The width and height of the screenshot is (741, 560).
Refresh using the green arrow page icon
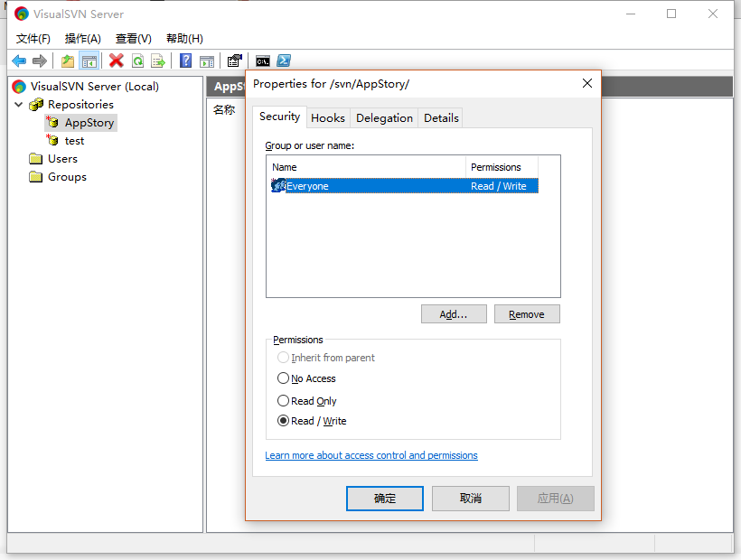click(x=137, y=61)
